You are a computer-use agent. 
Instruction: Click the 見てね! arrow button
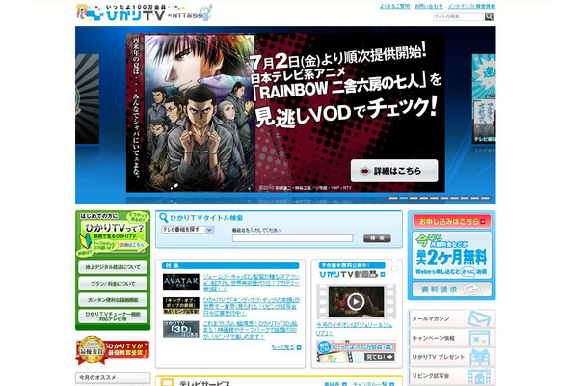pos(380,357)
